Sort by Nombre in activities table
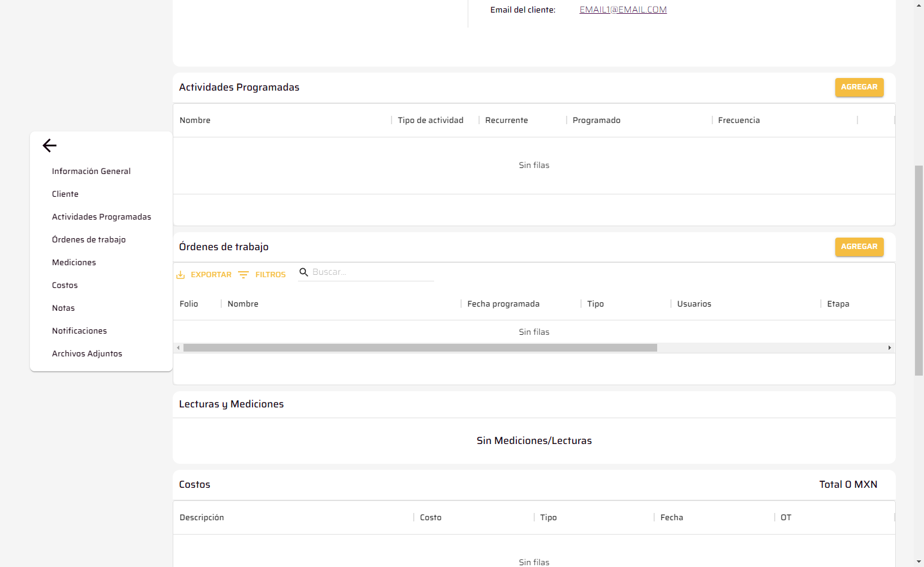Image resolution: width=924 pixels, height=567 pixels. point(195,120)
